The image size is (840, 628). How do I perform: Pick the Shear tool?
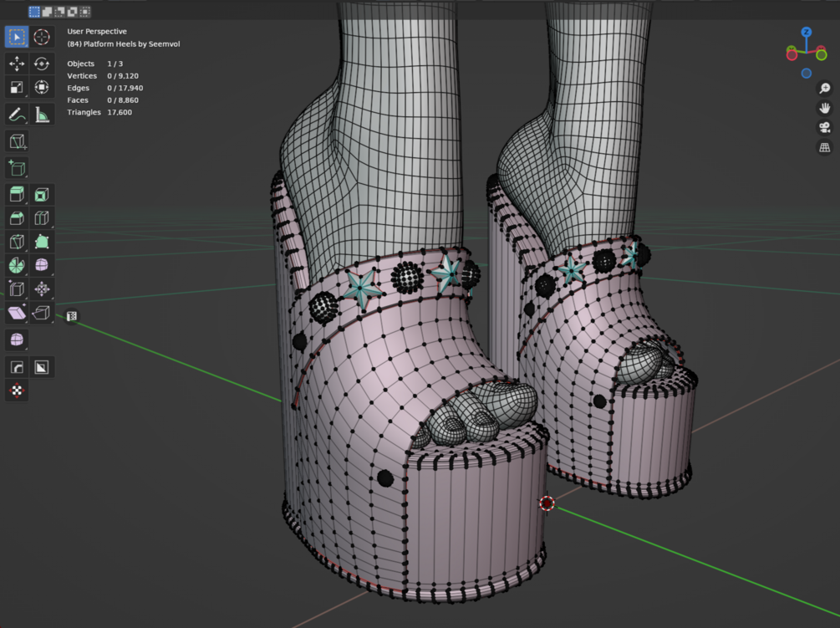(17, 313)
